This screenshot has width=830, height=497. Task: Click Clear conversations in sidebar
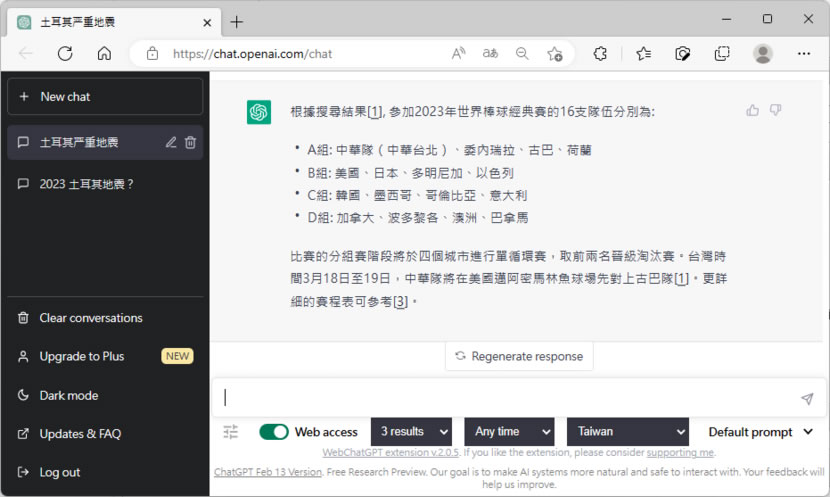pos(105,318)
